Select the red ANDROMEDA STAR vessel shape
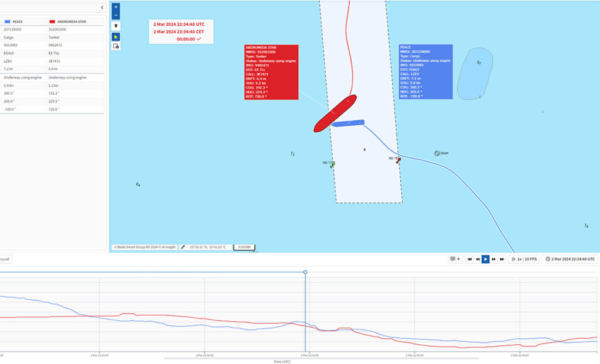 (335, 114)
